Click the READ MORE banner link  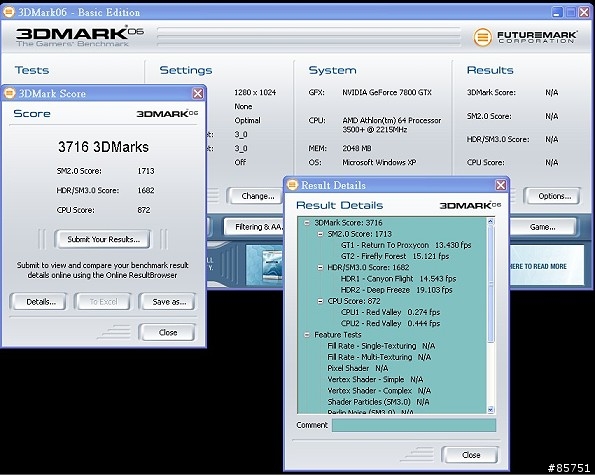(x=538, y=266)
